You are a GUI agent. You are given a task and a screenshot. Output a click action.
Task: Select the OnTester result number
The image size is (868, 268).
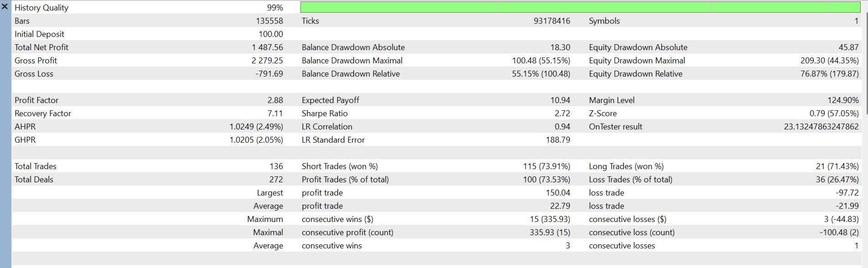click(x=821, y=127)
